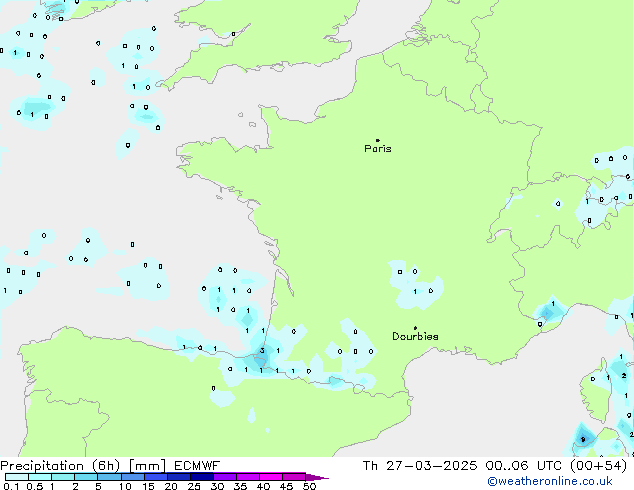Click the precipitation value '9' near Sardinia
This screenshot has width=634, height=490.
583,439
